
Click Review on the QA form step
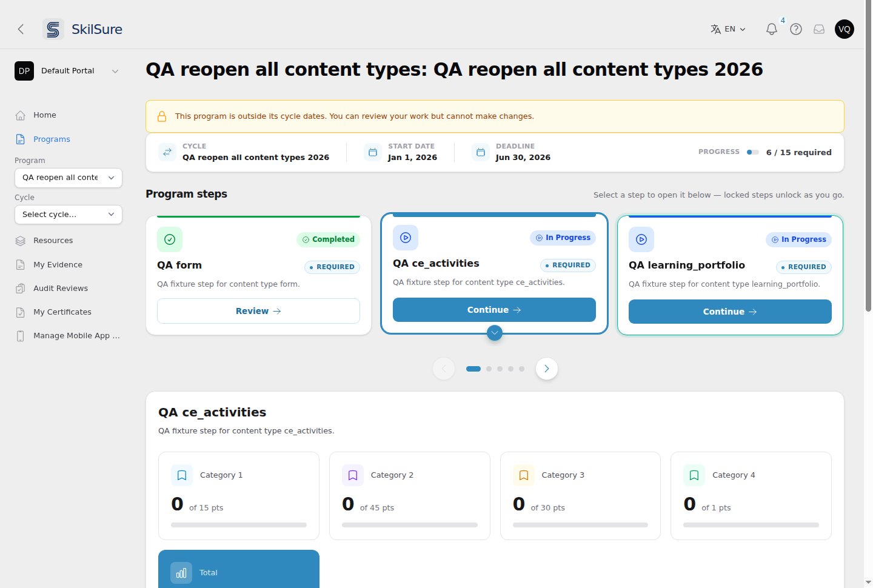[258, 311]
